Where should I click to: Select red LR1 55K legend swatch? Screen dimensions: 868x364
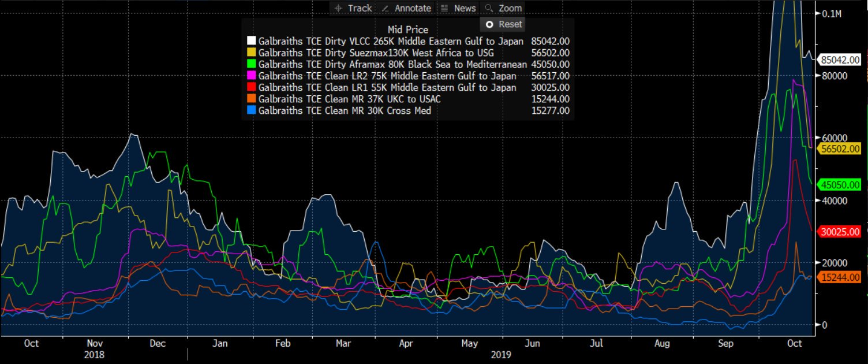pyautogui.click(x=251, y=87)
